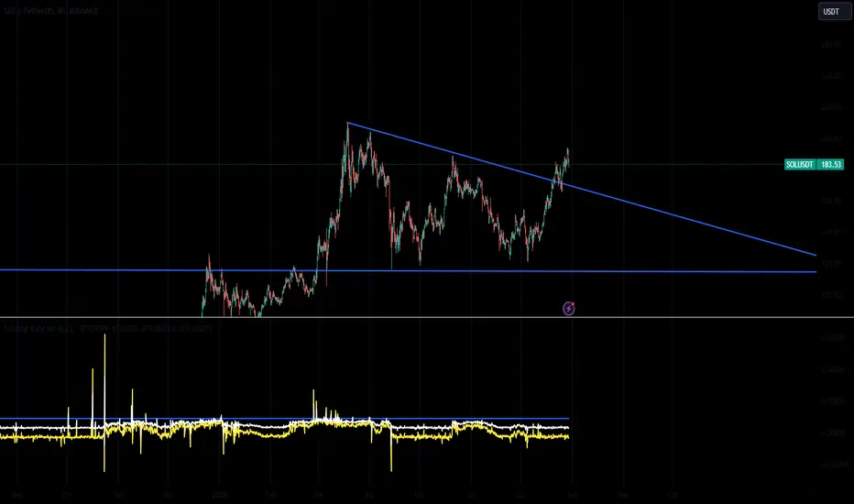Select the horizontal blue support line on price chart
Image resolution: width=854 pixels, height=504 pixels.
pos(409,270)
